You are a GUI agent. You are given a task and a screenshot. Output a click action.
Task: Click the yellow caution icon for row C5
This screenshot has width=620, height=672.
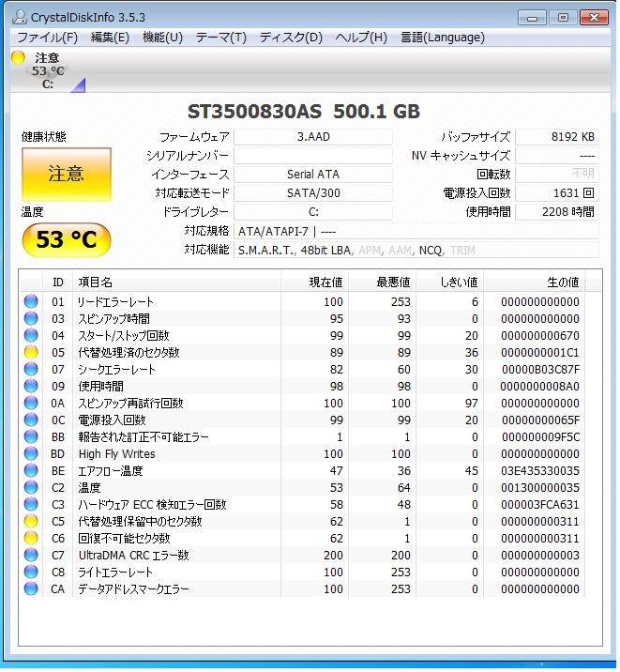pyautogui.click(x=31, y=521)
